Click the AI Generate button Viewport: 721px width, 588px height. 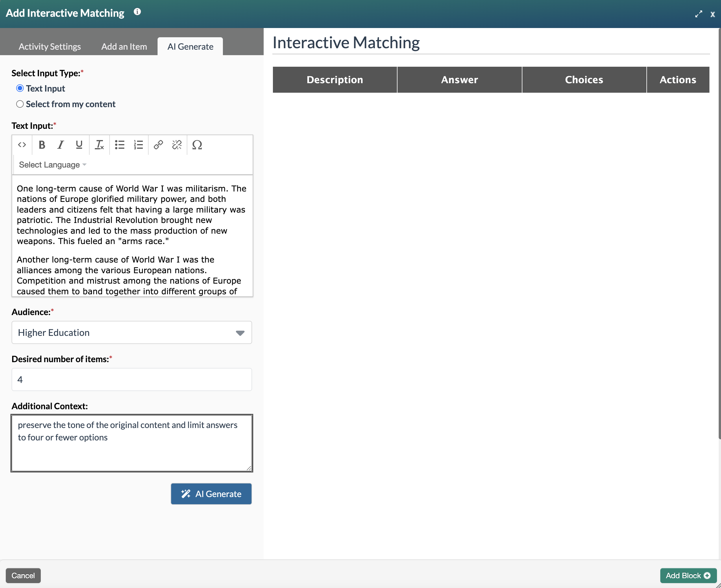pos(211,494)
